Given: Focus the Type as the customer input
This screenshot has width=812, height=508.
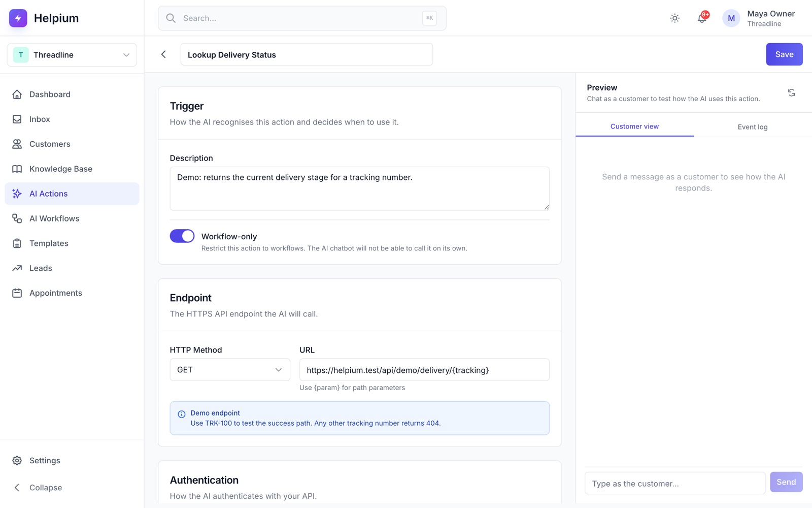Looking at the screenshot, I should (675, 483).
